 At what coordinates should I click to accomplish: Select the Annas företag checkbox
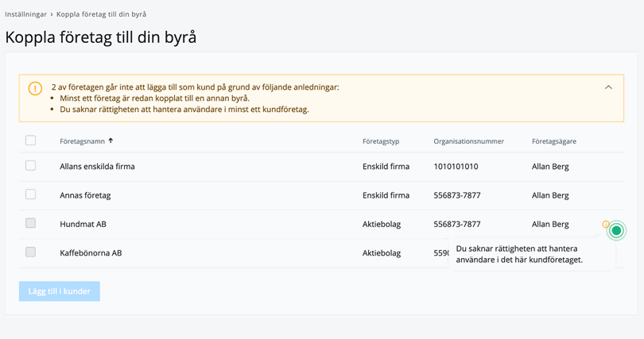click(30, 195)
